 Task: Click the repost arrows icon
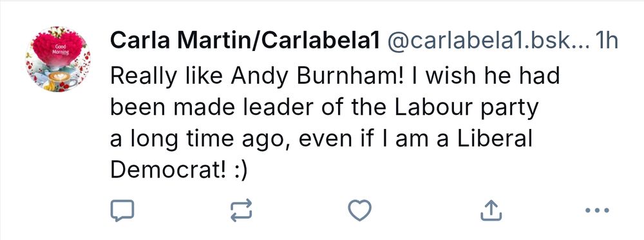(241, 211)
